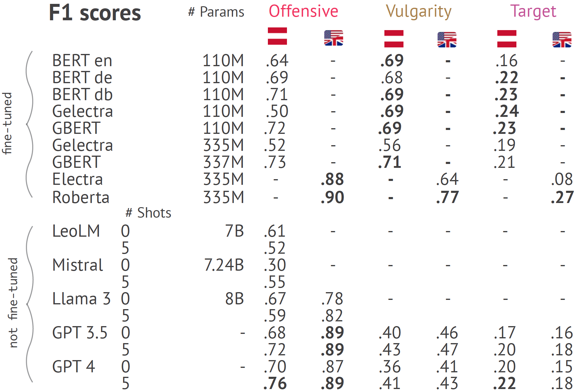Click the Vulgarity column heading

(x=419, y=12)
